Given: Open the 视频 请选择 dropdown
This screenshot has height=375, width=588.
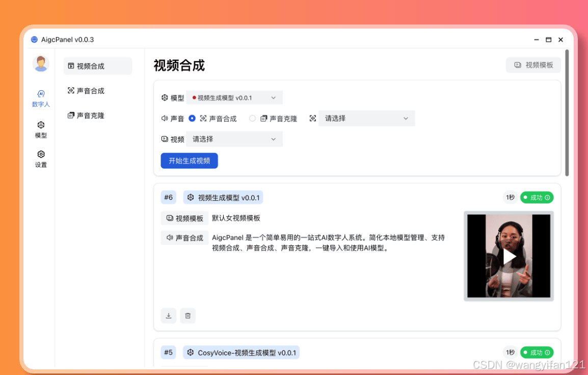Looking at the screenshot, I should [234, 139].
